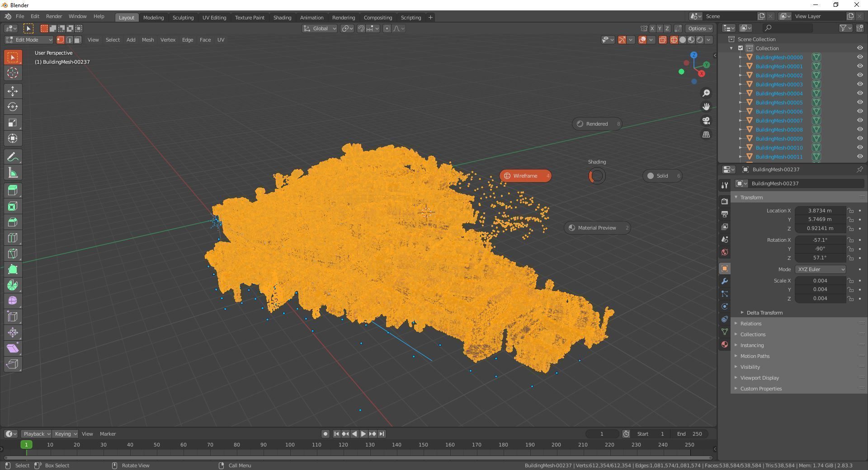Lock the Location X value
868x470 pixels.
tap(850, 211)
